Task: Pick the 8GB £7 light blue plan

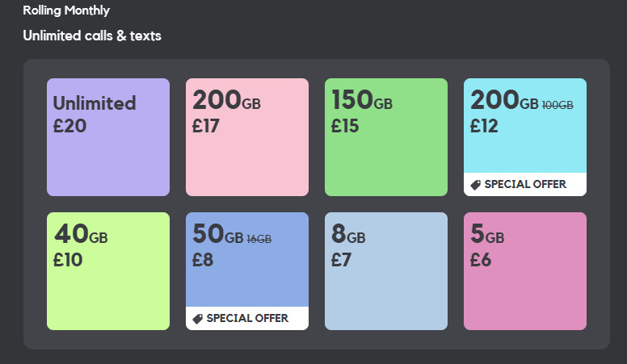Action: tap(386, 271)
